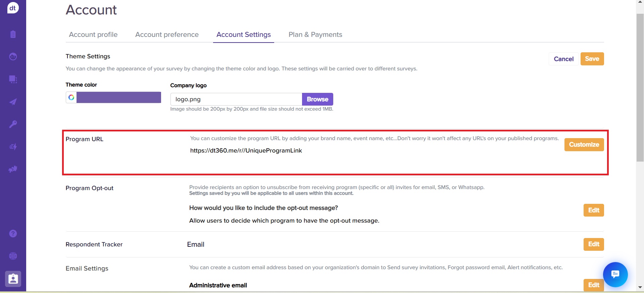
Task: Open the account badge icon in the sidebar
Action: pos(13,279)
